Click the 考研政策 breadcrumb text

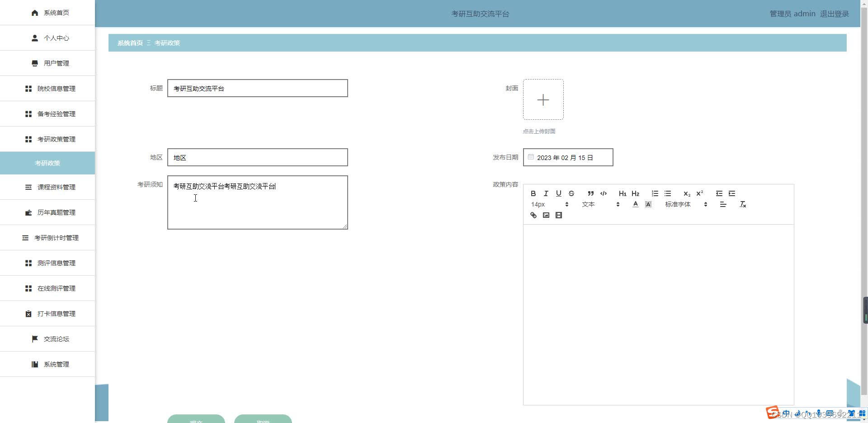click(167, 43)
